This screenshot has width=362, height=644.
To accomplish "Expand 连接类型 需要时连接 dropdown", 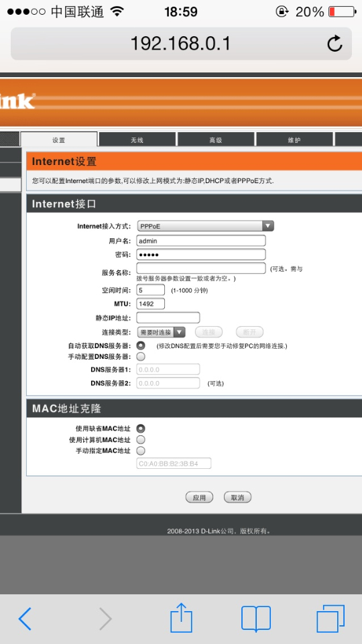I will [x=162, y=332].
